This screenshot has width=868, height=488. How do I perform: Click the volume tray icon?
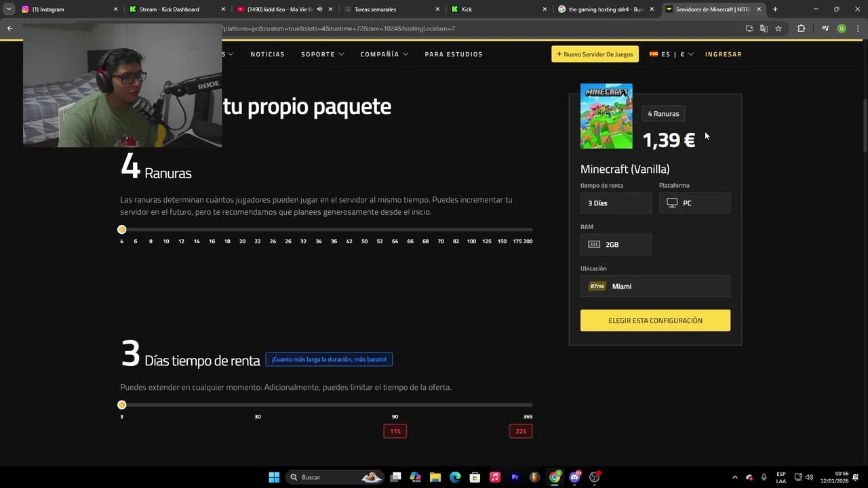809,477
